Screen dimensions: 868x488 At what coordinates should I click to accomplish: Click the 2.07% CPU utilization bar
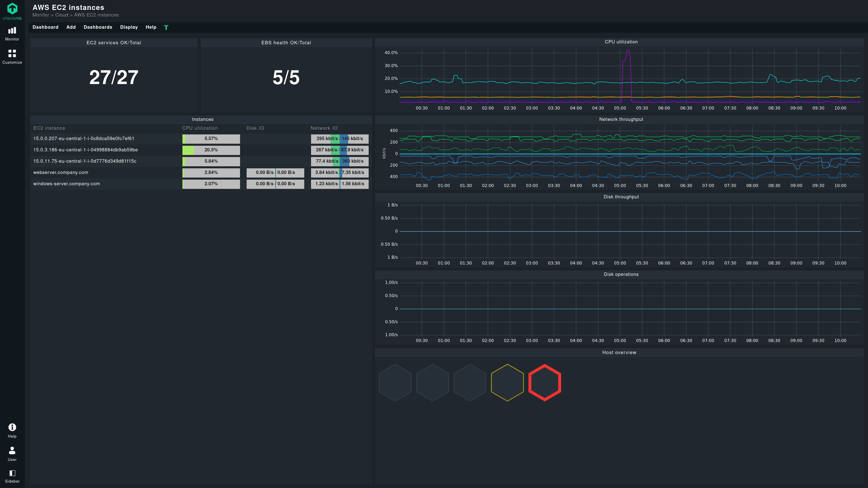pos(211,184)
